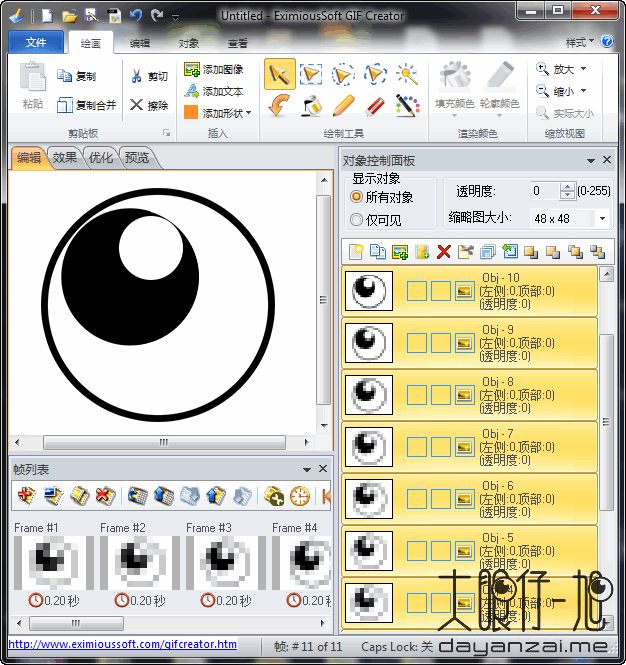Open the 帧列表 panel options arrow

[x=307, y=469]
